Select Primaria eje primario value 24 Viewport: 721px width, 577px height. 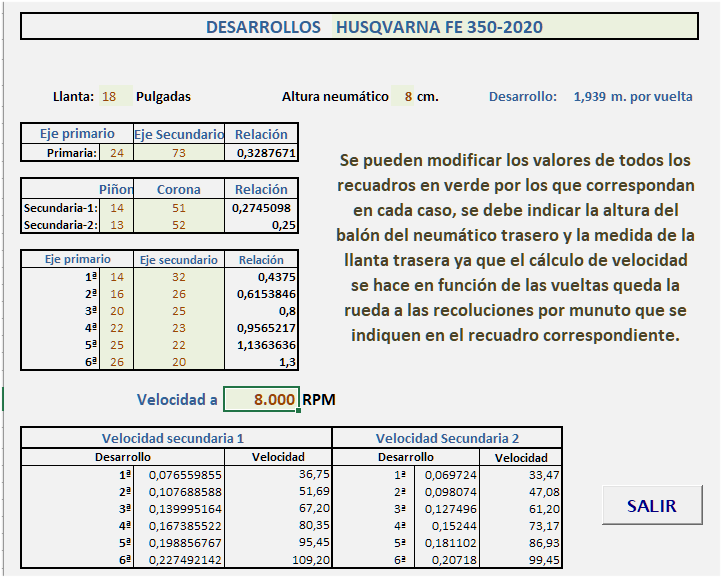point(116,153)
